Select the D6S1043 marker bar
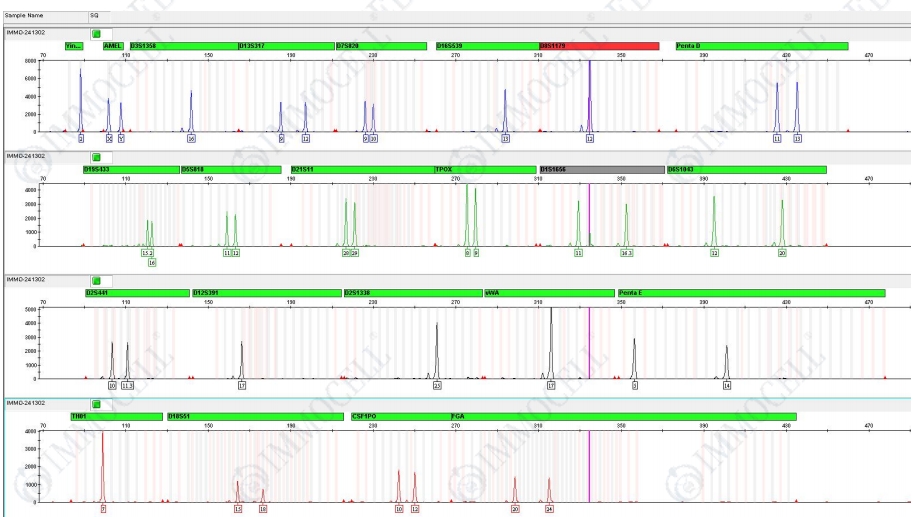918x517 pixels. (x=746, y=170)
